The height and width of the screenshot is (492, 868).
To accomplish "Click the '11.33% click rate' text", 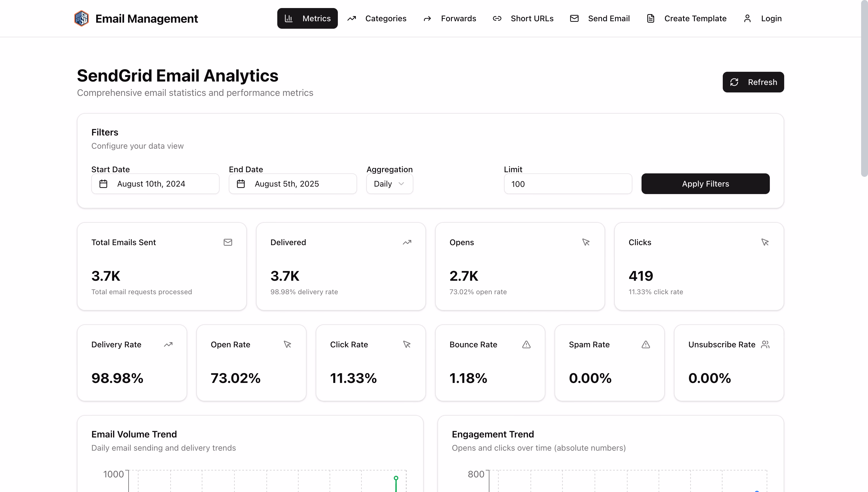I will (656, 292).
